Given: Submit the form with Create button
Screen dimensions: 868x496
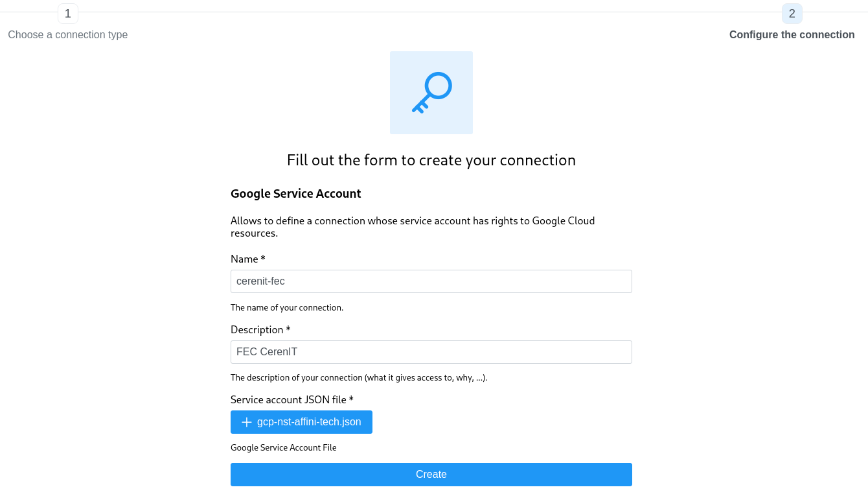Looking at the screenshot, I should [431, 475].
